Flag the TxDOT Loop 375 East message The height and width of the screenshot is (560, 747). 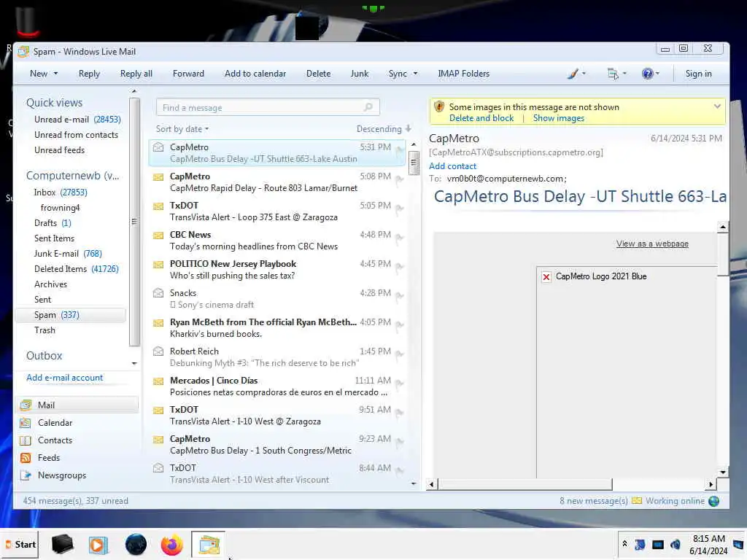pos(400,209)
